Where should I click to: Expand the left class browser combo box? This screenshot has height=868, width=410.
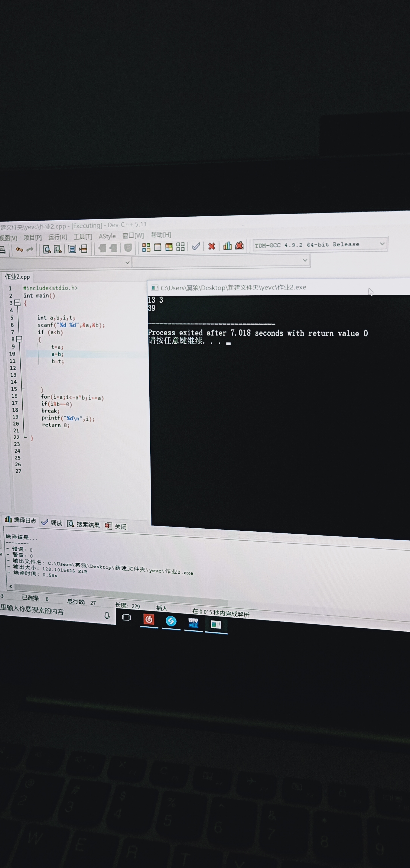(x=127, y=262)
